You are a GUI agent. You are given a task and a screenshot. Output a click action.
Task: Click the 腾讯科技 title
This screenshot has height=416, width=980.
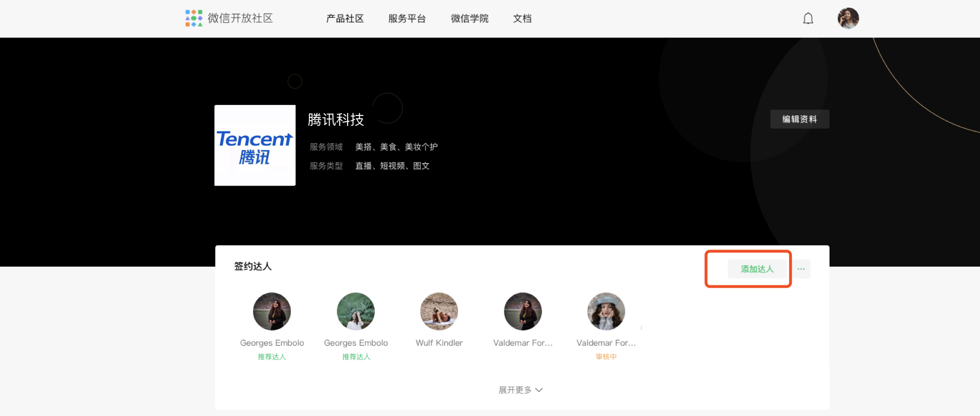coord(336,120)
